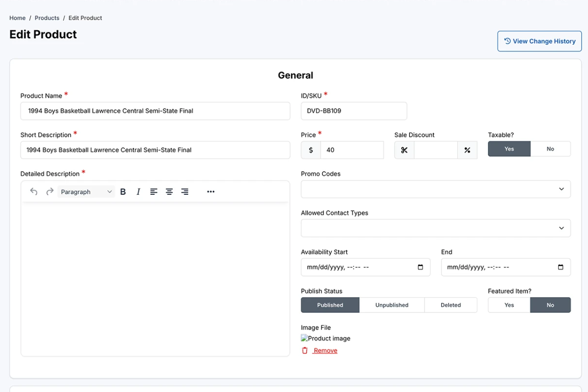Set Publish Status to Unpublished
The height and width of the screenshot is (392, 588).
point(392,305)
